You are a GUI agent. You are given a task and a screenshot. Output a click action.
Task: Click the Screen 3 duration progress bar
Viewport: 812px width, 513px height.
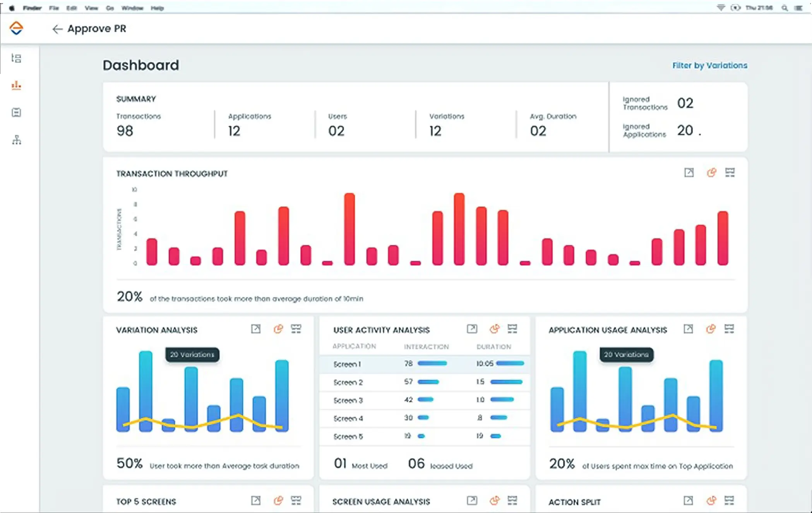[x=502, y=400]
